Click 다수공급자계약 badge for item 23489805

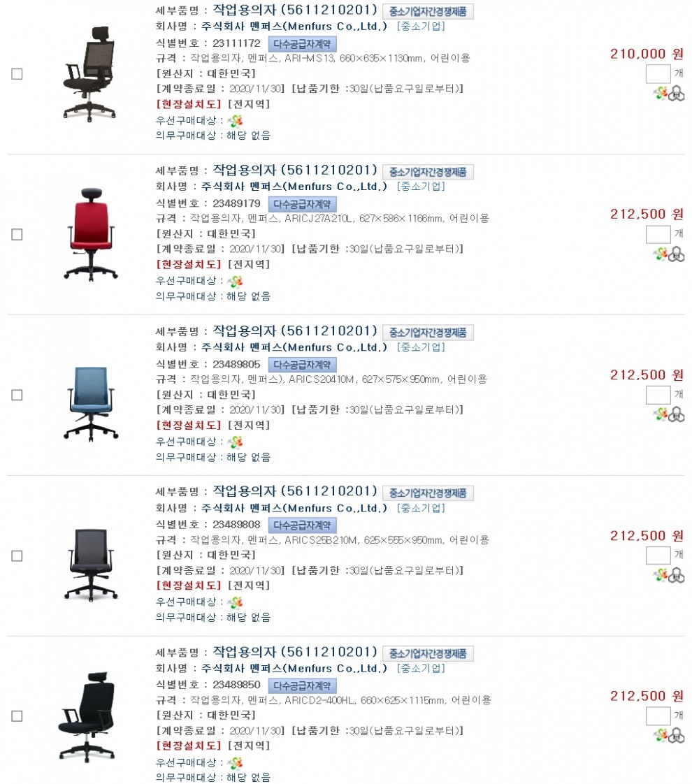tap(302, 365)
